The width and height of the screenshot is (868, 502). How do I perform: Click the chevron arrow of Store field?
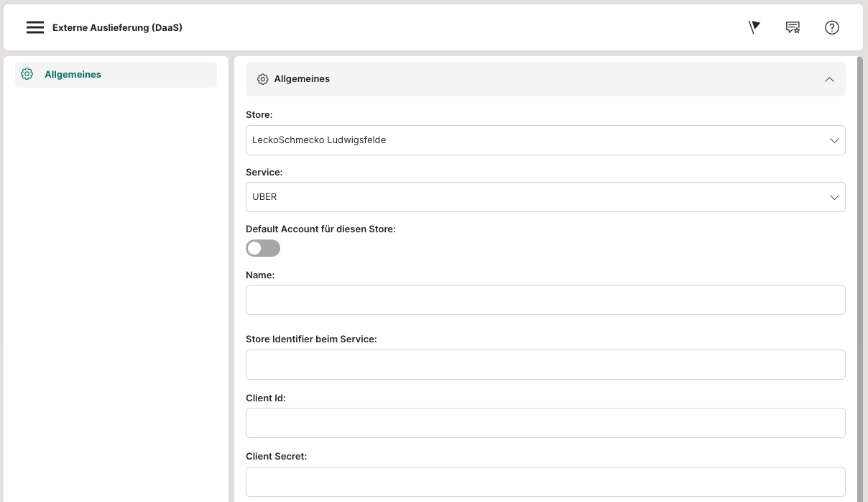[834, 140]
